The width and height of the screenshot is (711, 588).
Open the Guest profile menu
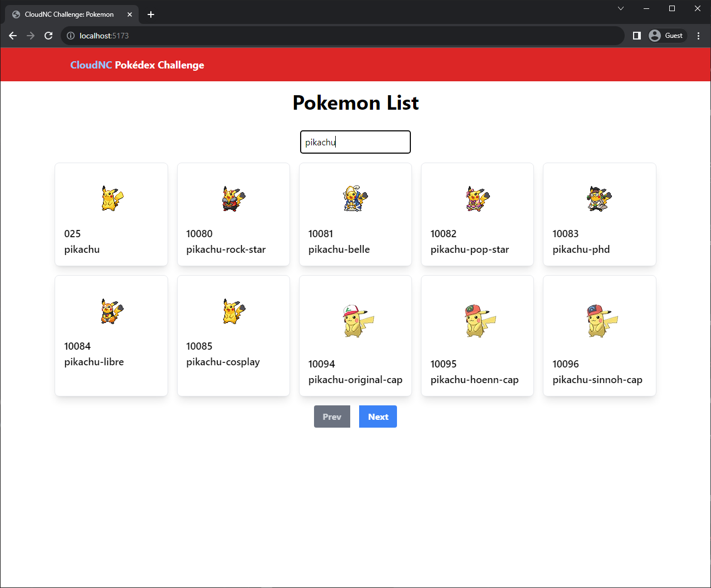coord(666,36)
